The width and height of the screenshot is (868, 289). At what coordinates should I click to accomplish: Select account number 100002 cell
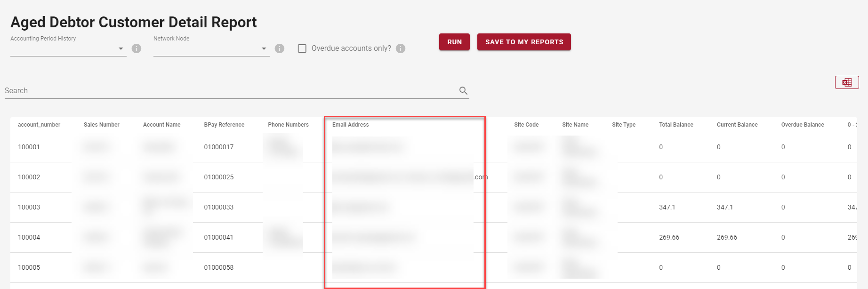29,177
